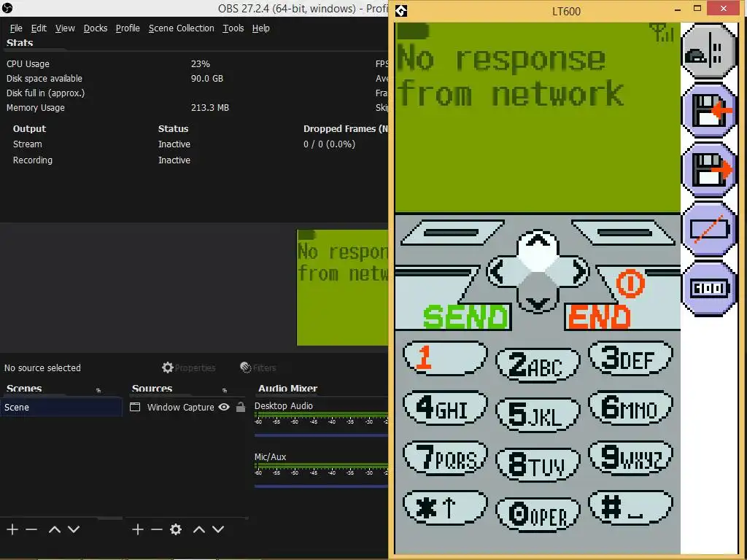
Task: Click the OBS preview thumbnail of phone screen
Action: (343, 287)
